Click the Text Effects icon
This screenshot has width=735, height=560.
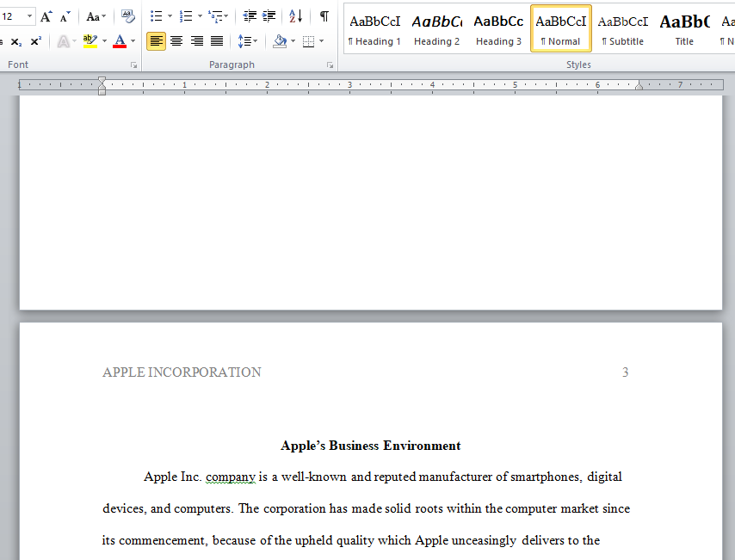(x=63, y=41)
